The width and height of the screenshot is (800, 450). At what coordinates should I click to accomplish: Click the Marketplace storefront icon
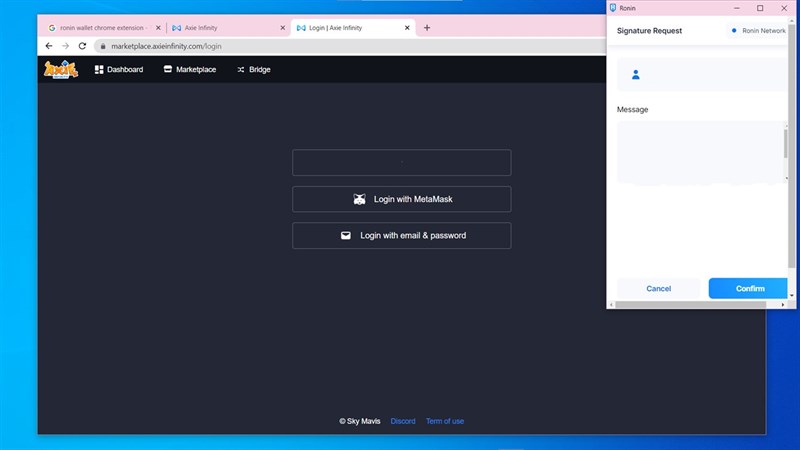(x=167, y=69)
